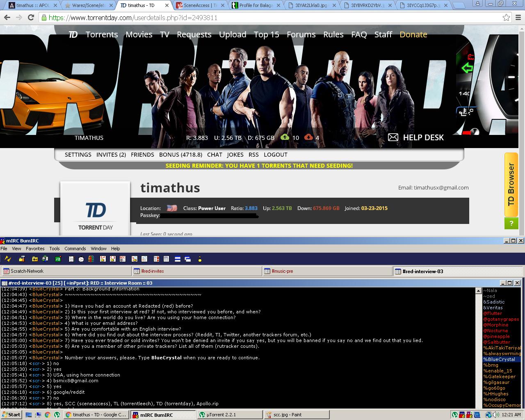Open BONUS (4718.8) link

(180, 155)
